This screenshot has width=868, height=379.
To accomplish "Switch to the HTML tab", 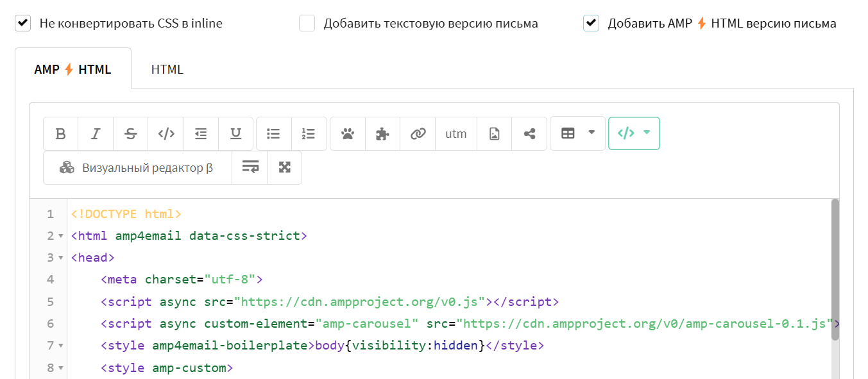I will 167,69.
